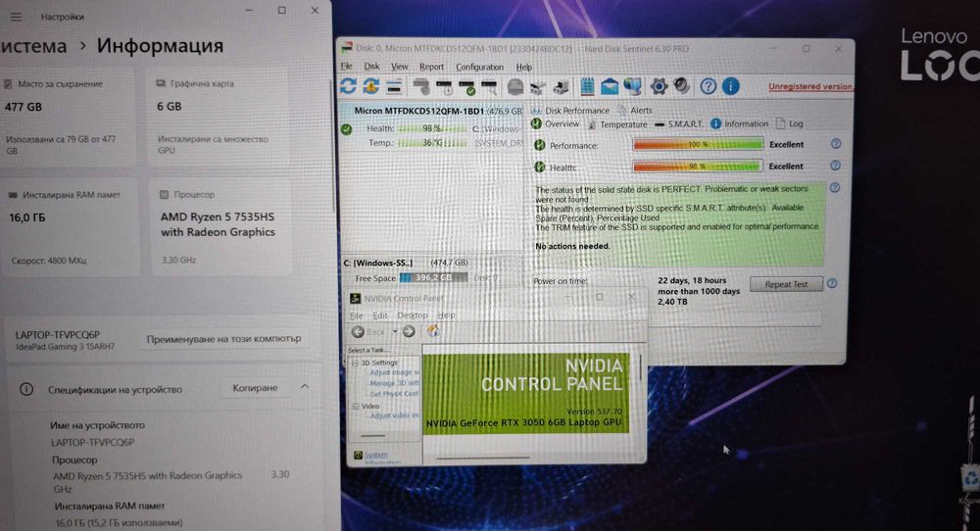
Task: Click help icon beside the Performance bar
Action: [x=836, y=144]
